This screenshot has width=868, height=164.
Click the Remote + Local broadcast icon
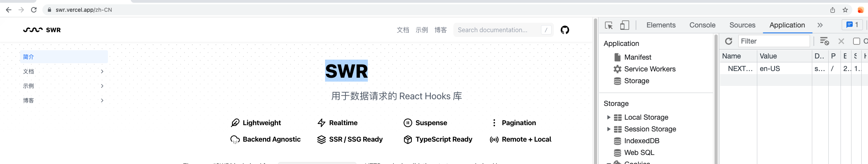pyautogui.click(x=494, y=140)
